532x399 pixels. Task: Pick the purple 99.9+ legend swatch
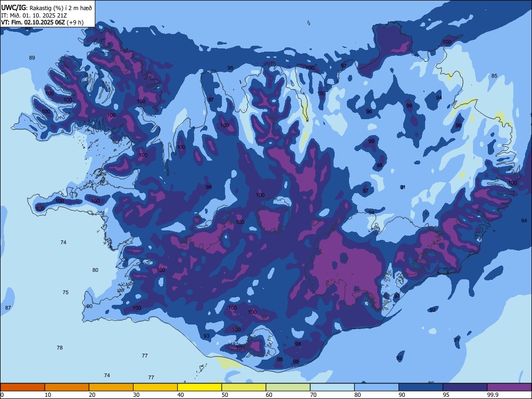[509, 387]
